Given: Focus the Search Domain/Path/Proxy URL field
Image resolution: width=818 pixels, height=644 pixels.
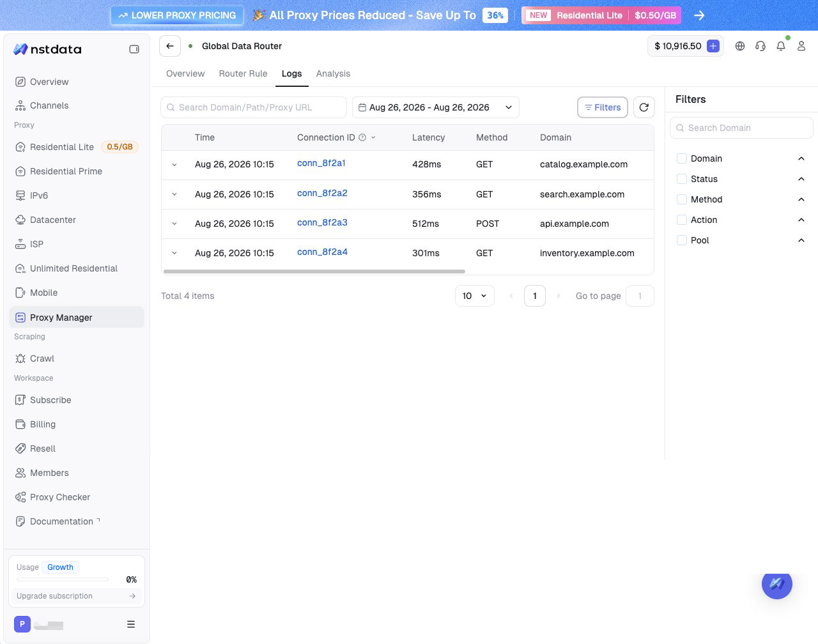Looking at the screenshot, I should pos(254,107).
